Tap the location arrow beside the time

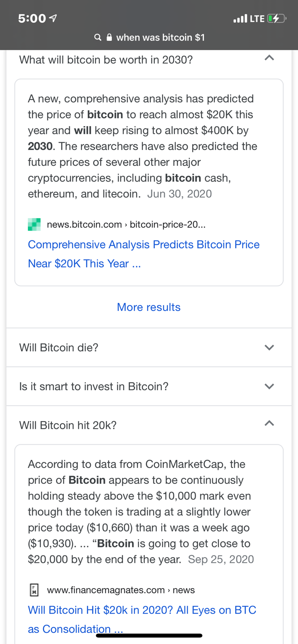[x=54, y=18]
